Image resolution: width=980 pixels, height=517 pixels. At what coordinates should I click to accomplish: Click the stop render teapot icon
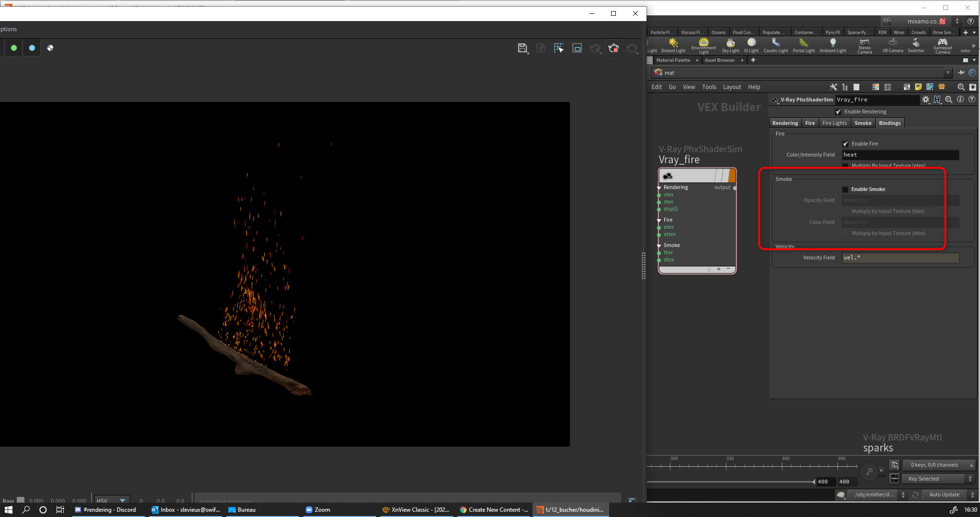(613, 48)
